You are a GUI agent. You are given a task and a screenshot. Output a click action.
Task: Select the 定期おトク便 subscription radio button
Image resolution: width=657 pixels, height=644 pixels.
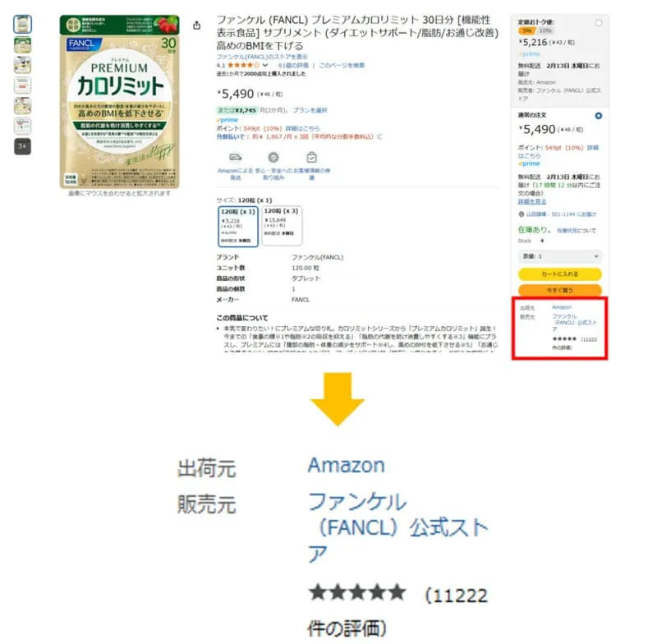(x=599, y=23)
